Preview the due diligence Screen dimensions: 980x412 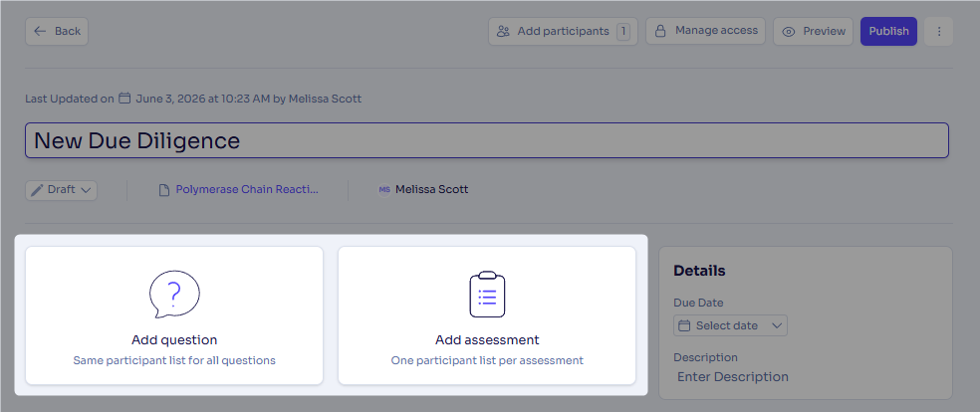coord(813,31)
